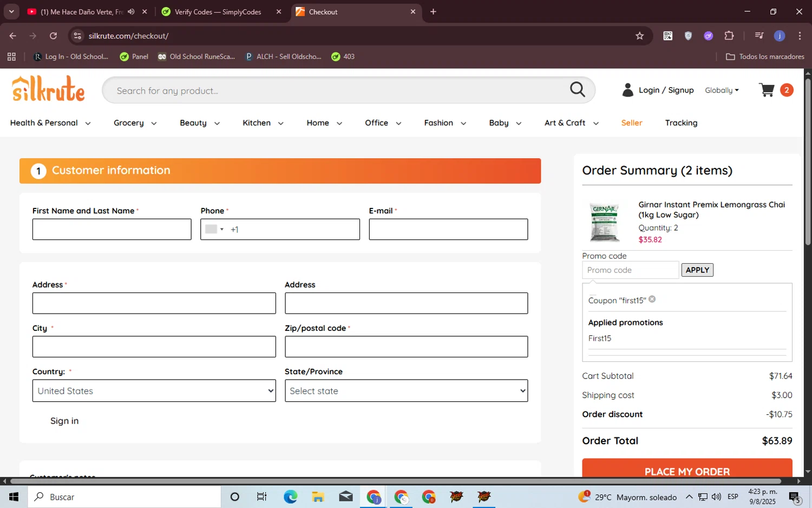Open the notifications center icon
Screen dimensions: 812x508
point(795,497)
